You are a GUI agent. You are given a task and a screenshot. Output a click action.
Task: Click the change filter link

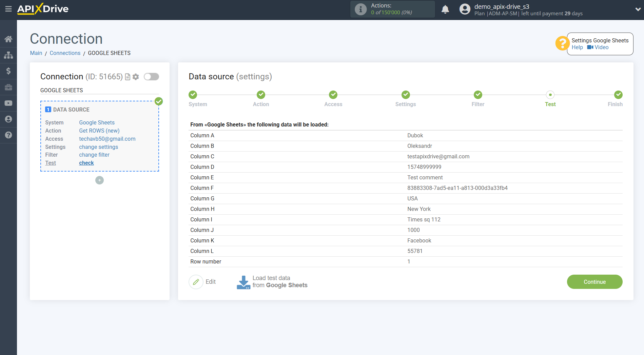pos(94,155)
